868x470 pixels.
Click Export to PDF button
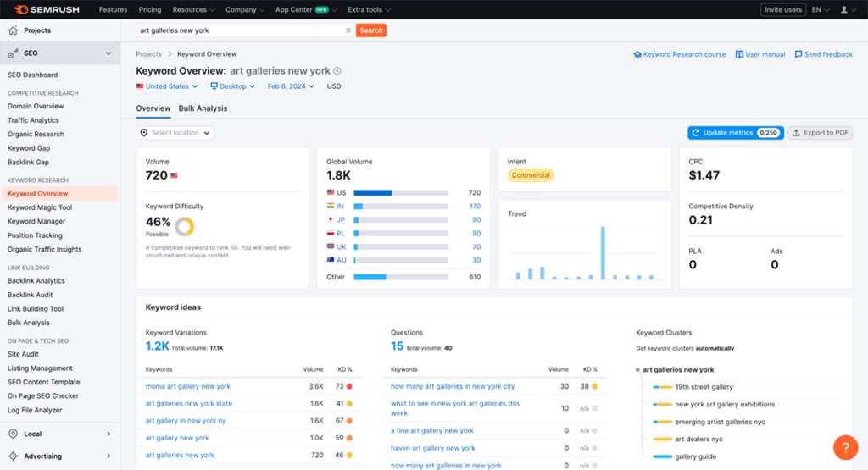tap(820, 133)
